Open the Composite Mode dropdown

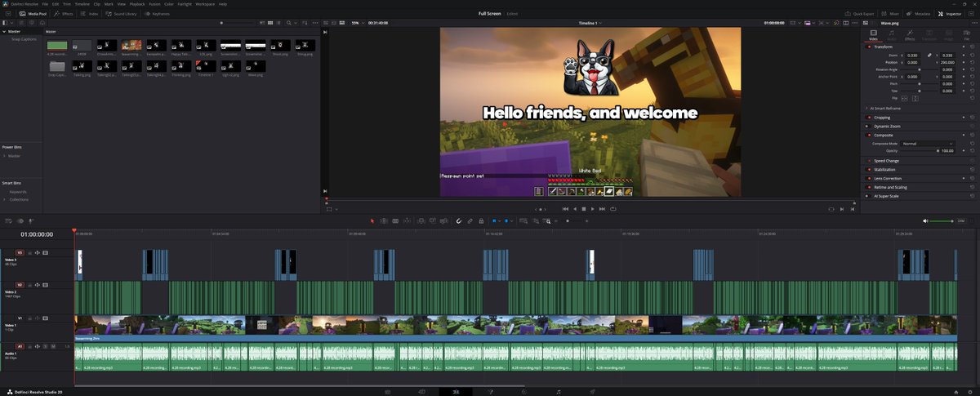(928, 144)
